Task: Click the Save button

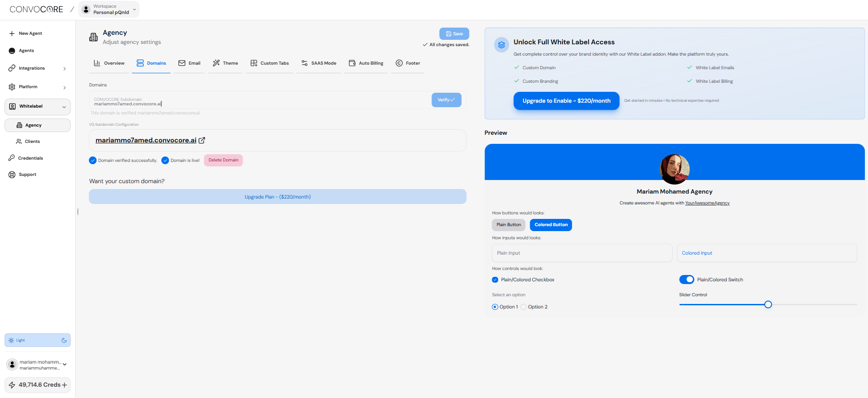Action: point(454,34)
